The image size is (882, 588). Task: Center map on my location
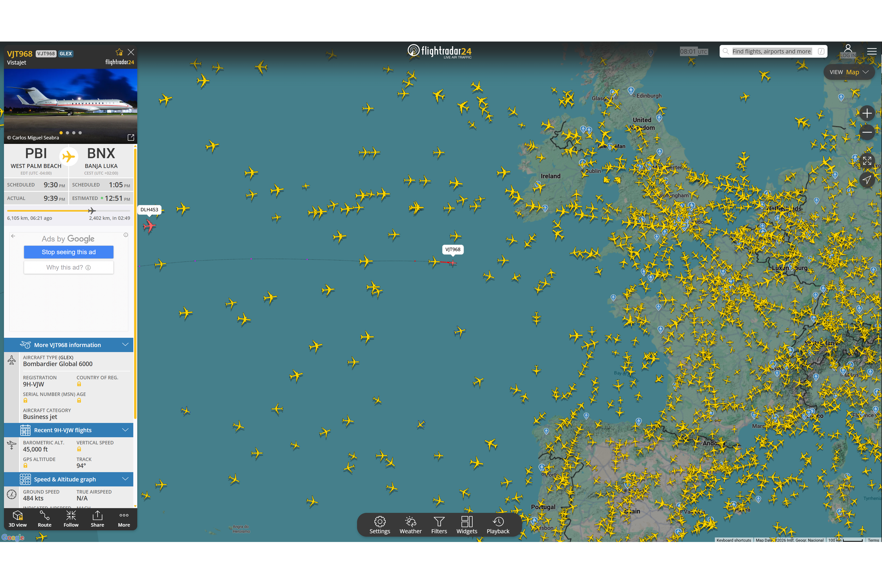click(867, 180)
